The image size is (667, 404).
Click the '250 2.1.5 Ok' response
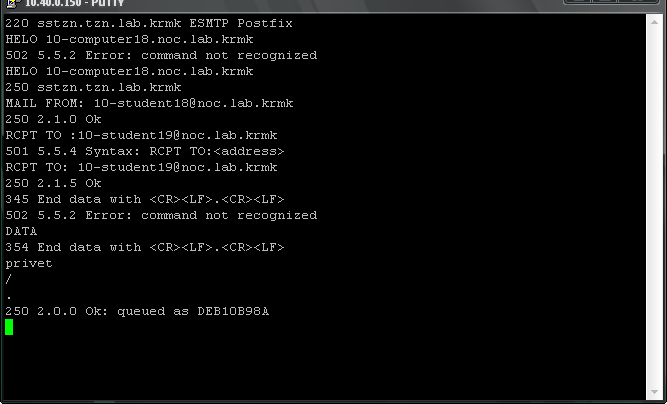pos(53,183)
